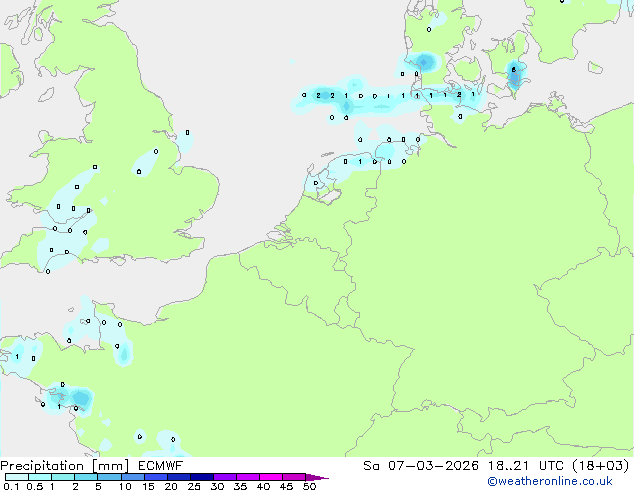Click the legend swatch between 10 and 15
Viewport: 634px width, 490px height.
click(x=132, y=477)
